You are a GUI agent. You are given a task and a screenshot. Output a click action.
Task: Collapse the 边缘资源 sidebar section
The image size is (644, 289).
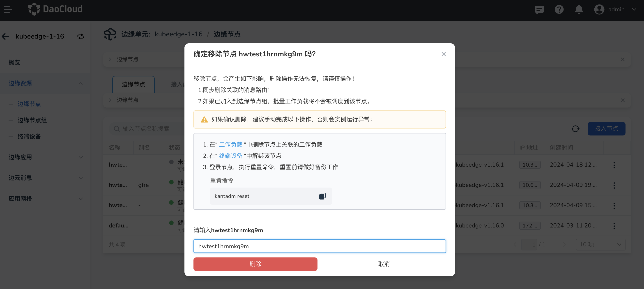80,83
